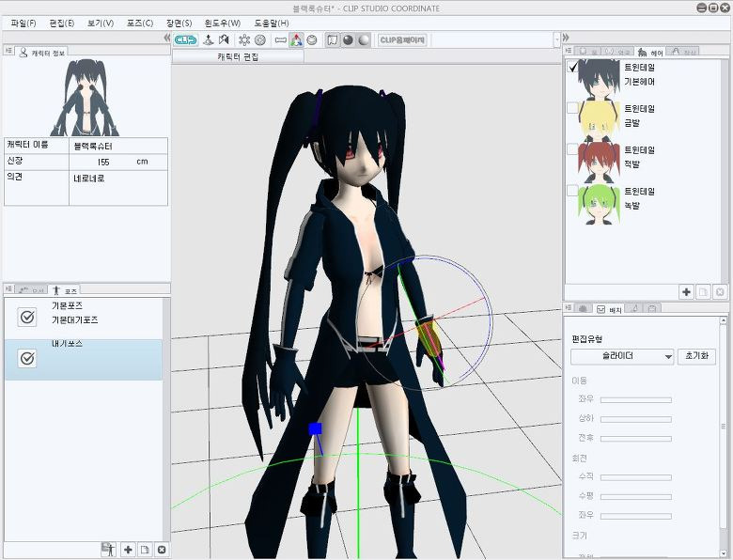This screenshot has height=560, width=733.
Task: Click the blue square bone handle in viewport
Action: click(316, 428)
